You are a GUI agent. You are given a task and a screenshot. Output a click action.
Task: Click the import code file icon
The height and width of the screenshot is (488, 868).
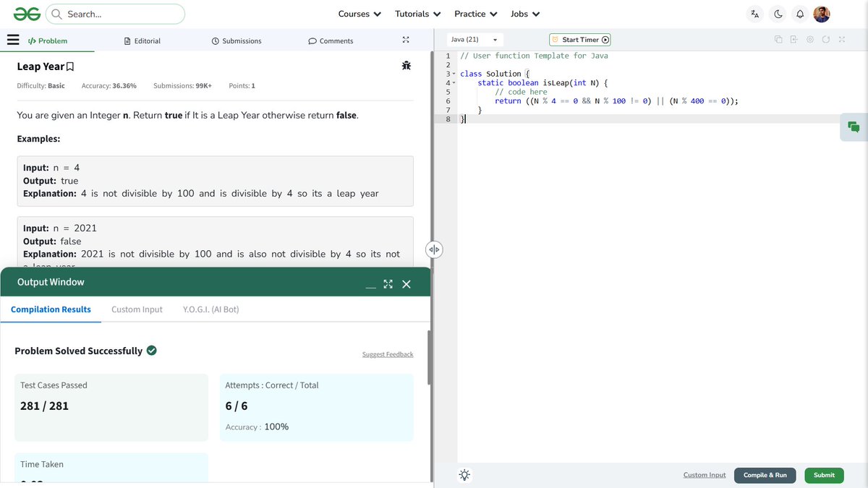click(793, 39)
